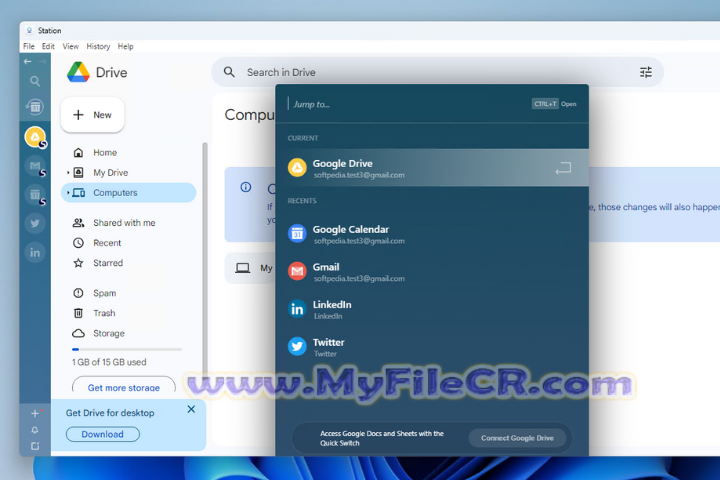Click the magnifier icon in Drive search
This screenshot has width=720, height=480.
(x=229, y=72)
